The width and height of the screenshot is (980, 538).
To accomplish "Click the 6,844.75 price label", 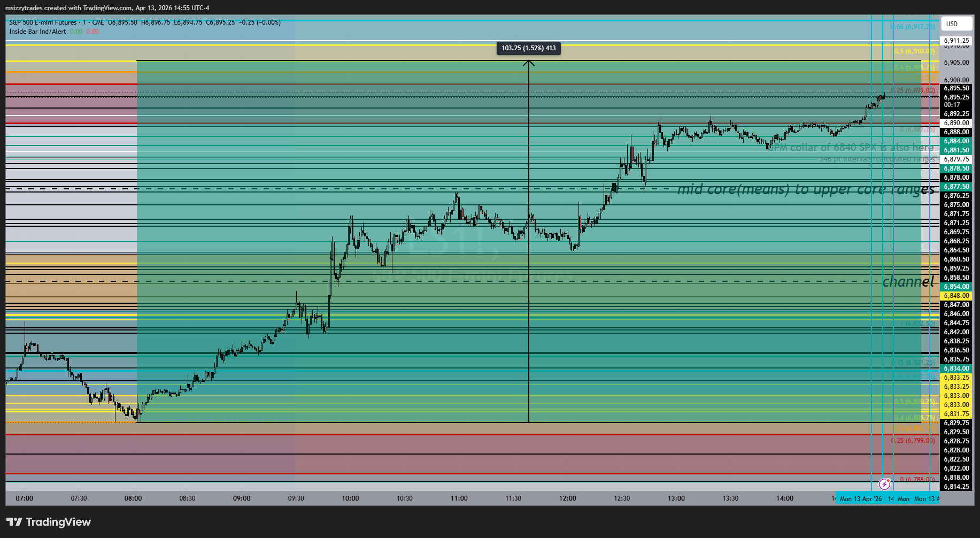I will point(956,323).
